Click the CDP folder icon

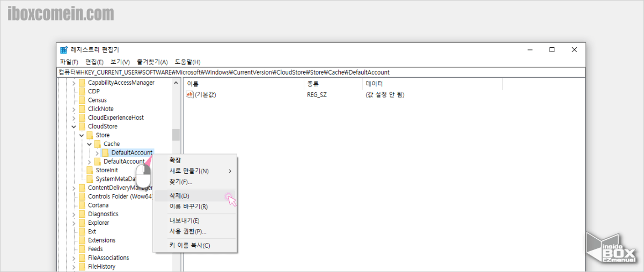pyautogui.click(x=82, y=91)
